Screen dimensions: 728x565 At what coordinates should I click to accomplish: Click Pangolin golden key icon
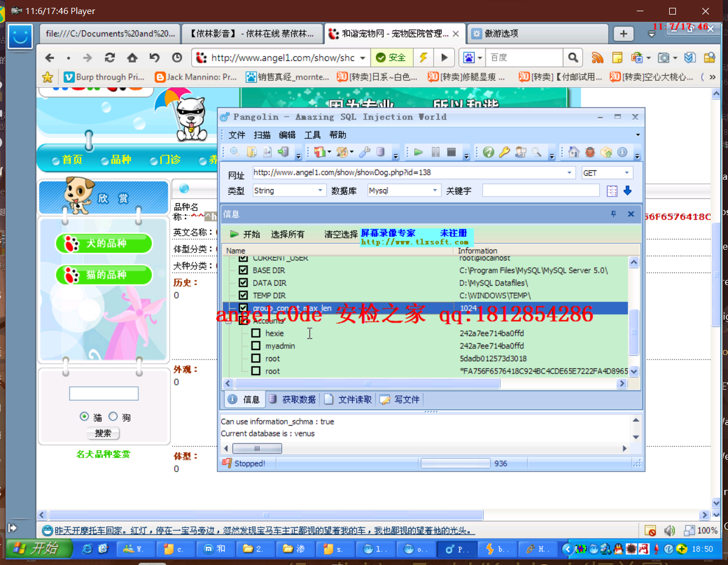(505, 152)
